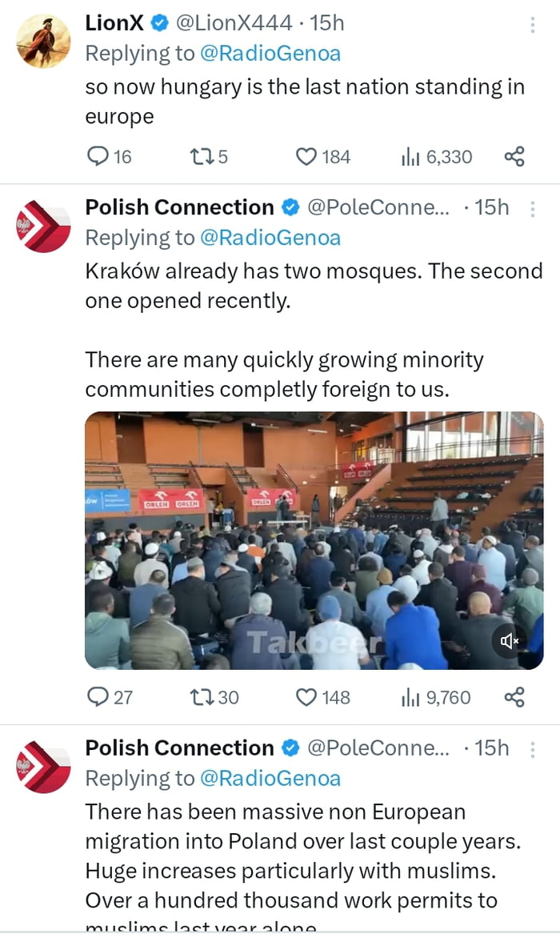View analytics for LionX's tweet
The width and height of the screenshot is (560, 946).
410,156
